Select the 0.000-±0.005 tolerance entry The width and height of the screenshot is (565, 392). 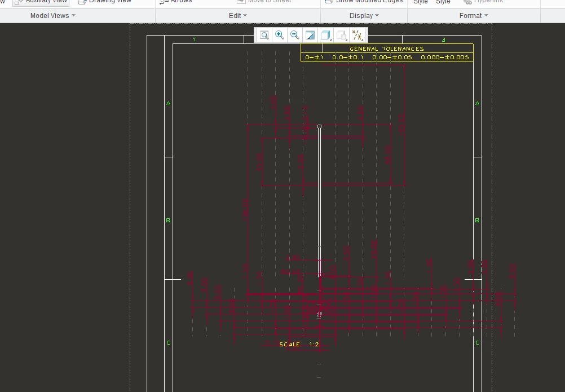coord(445,58)
